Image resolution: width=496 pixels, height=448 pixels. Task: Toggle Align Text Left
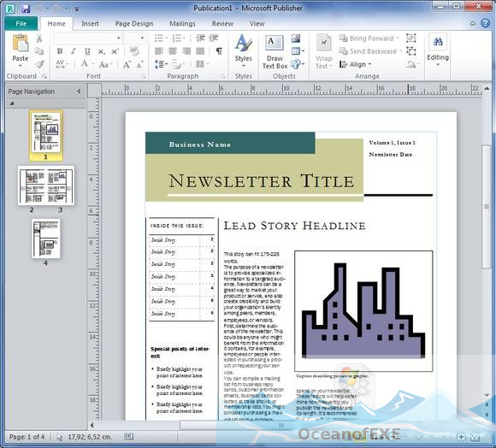coord(159,51)
